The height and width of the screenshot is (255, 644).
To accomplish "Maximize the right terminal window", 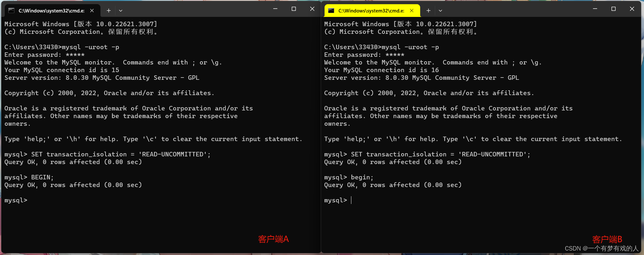I will [613, 9].
